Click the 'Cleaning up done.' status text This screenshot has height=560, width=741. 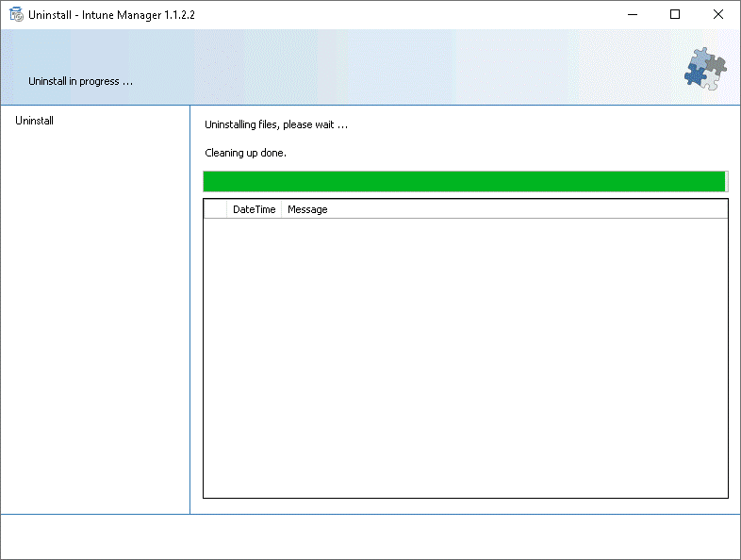(x=245, y=153)
